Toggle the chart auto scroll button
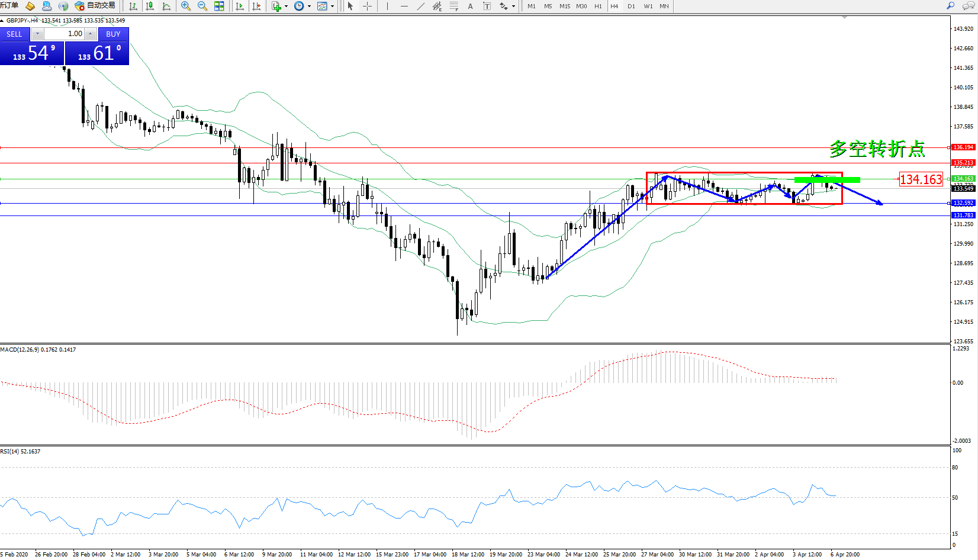 240,6
